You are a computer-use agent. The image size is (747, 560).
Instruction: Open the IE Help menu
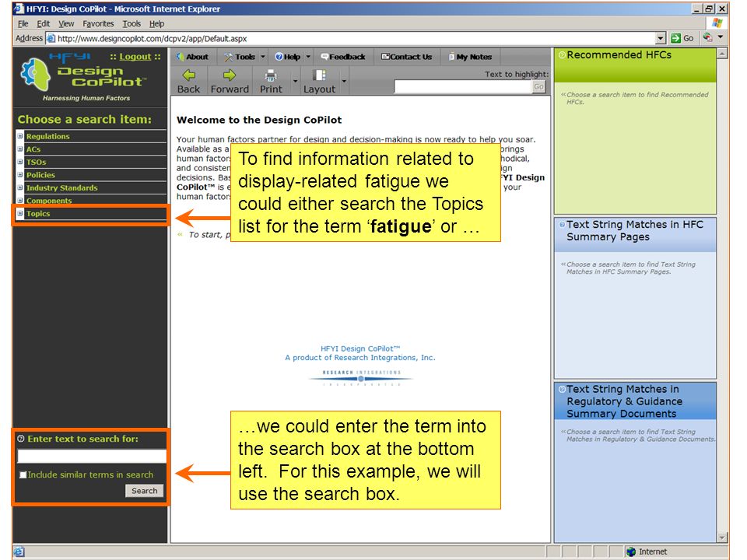tap(156, 23)
